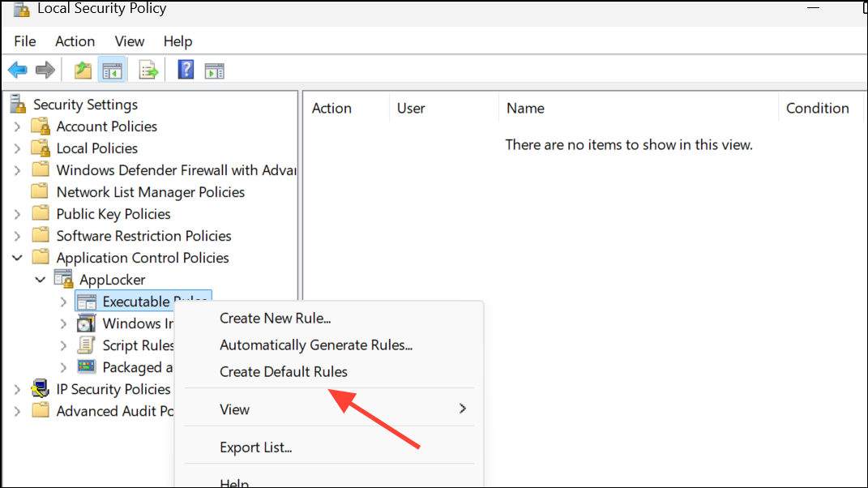Expand the Windows Installer Rules node
The image size is (868, 488).
click(x=63, y=324)
